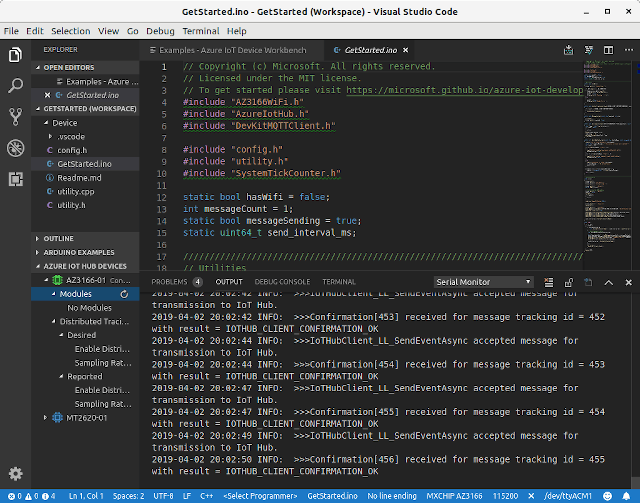Open the Explorer view in activity bar
This screenshot has height=503, width=640.
(15, 55)
